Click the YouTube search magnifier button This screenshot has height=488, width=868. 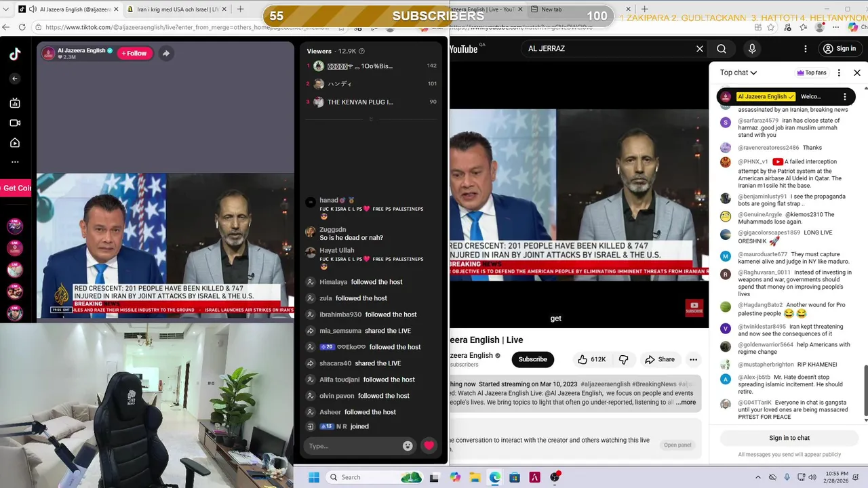point(722,49)
